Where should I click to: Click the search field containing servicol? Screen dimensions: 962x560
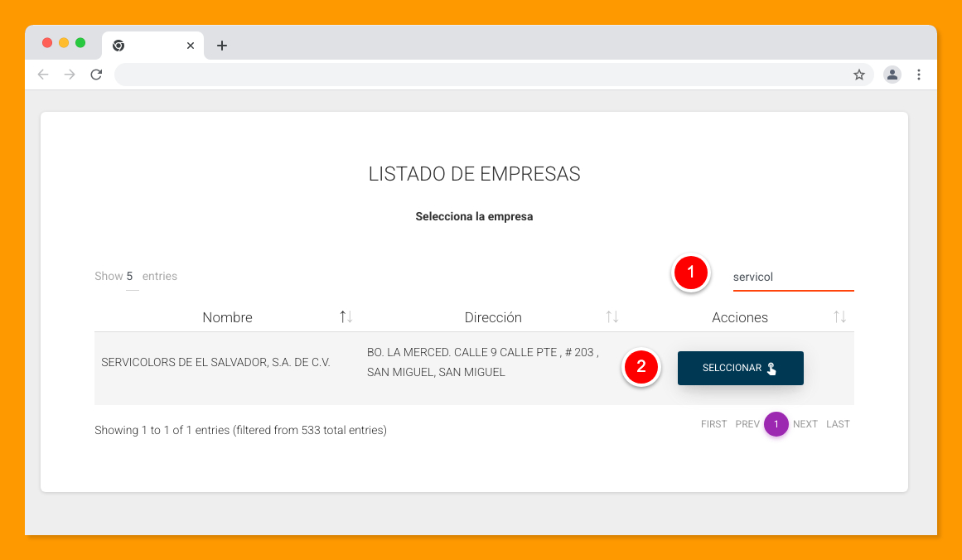click(792, 278)
